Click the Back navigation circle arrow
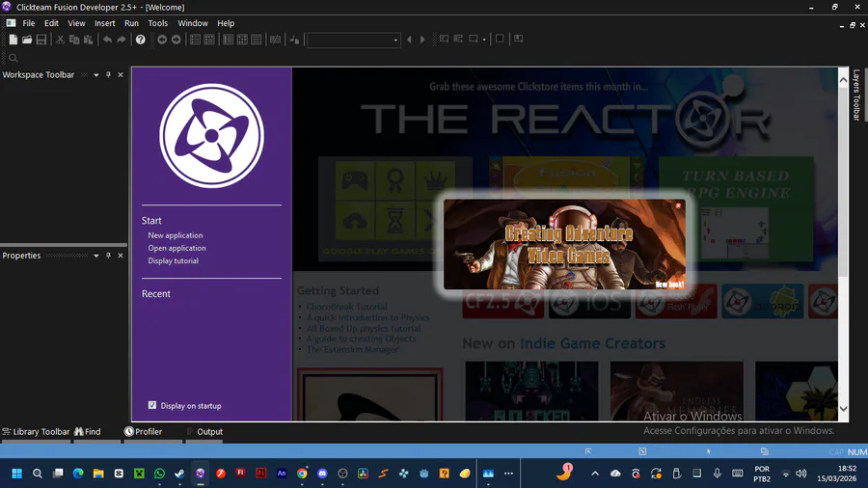 (162, 40)
